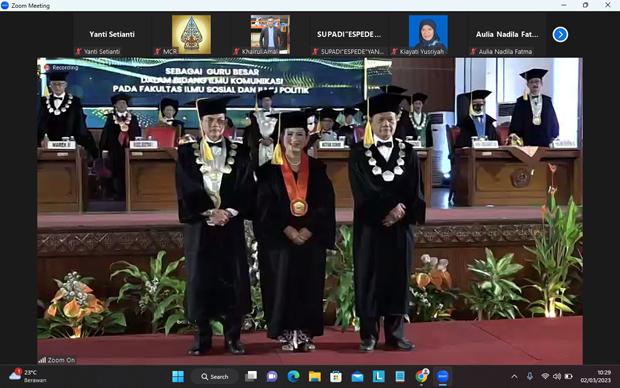Click muted mic icon beside SUPADI name
The image size is (620, 388).
316,51
